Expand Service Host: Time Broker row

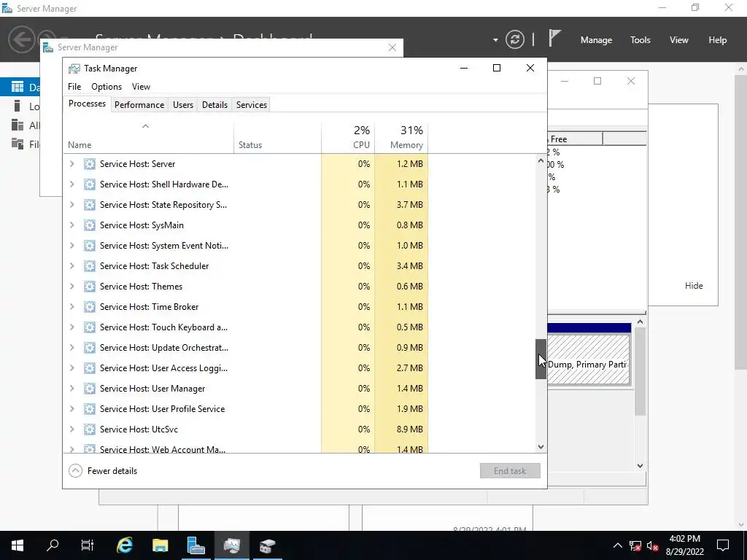(72, 307)
